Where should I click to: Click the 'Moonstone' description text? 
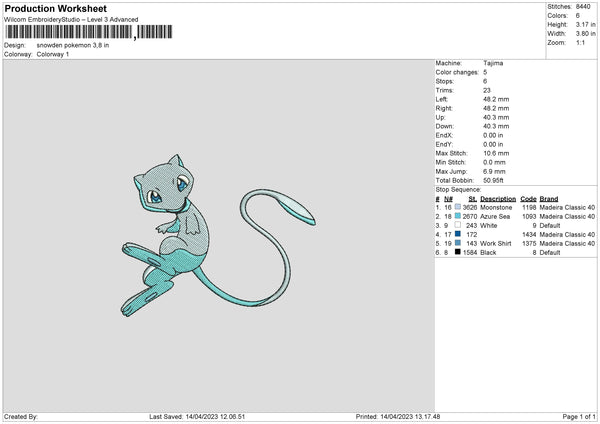point(496,207)
